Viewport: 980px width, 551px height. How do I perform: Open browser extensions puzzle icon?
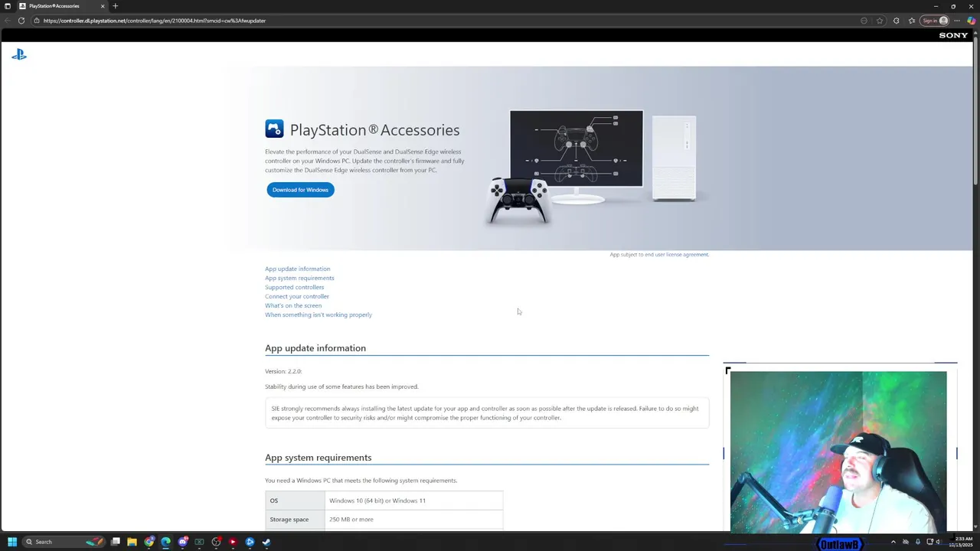897,21
